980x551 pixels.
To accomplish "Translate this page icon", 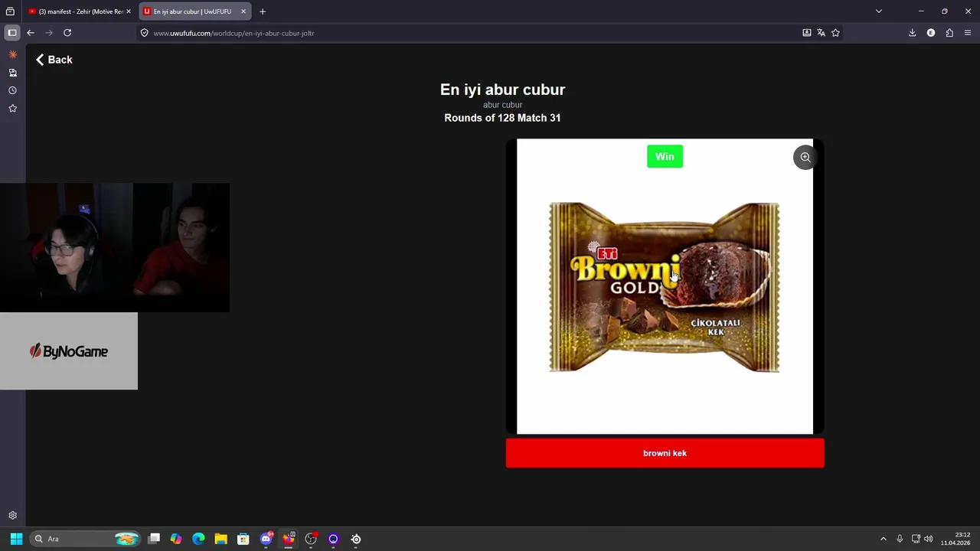I will point(821,33).
